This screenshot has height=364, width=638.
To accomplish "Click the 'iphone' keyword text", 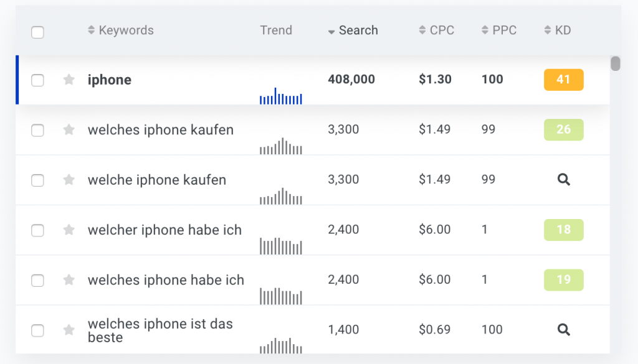I will [x=110, y=80].
